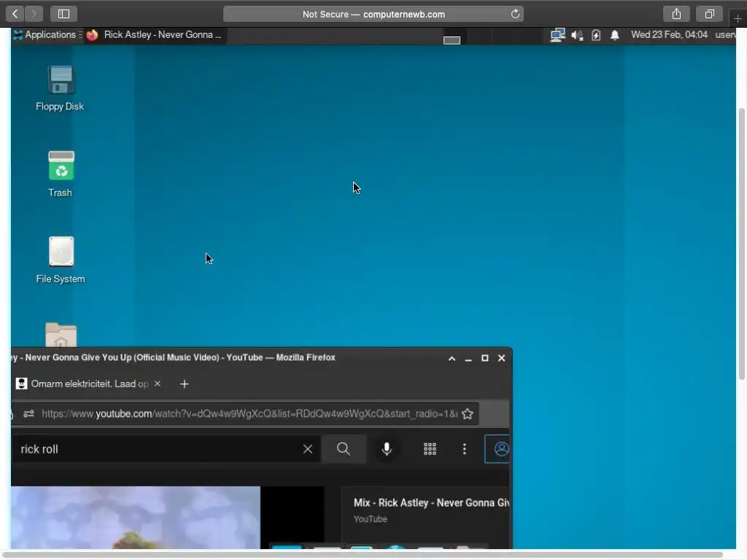Click the Mix - Rick Astley playlist title
The width and height of the screenshot is (747, 560).
pyautogui.click(x=431, y=503)
